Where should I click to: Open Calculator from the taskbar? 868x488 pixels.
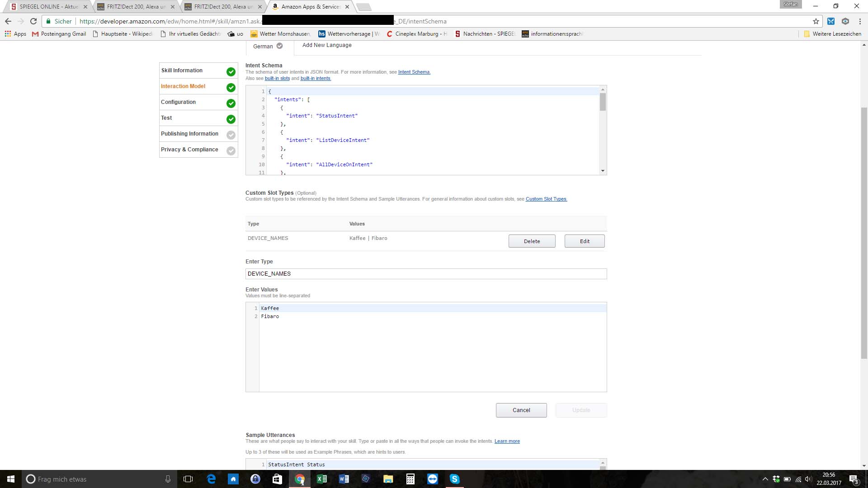click(410, 479)
